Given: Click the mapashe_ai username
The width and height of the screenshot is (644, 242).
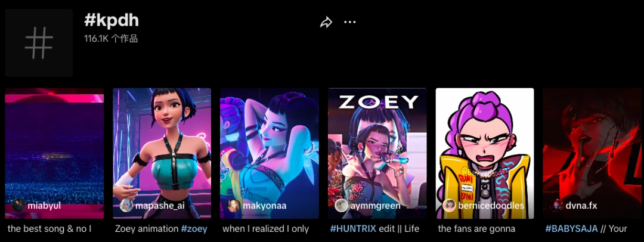Looking at the screenshot, I should [160, 206].
